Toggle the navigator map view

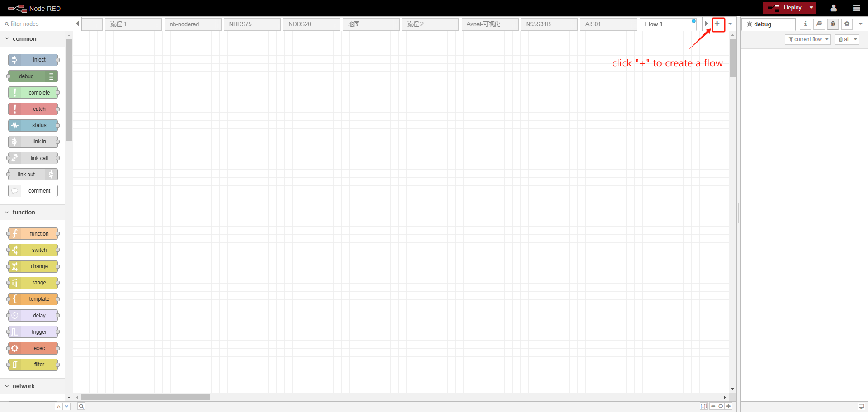click(x=703, y=406)
